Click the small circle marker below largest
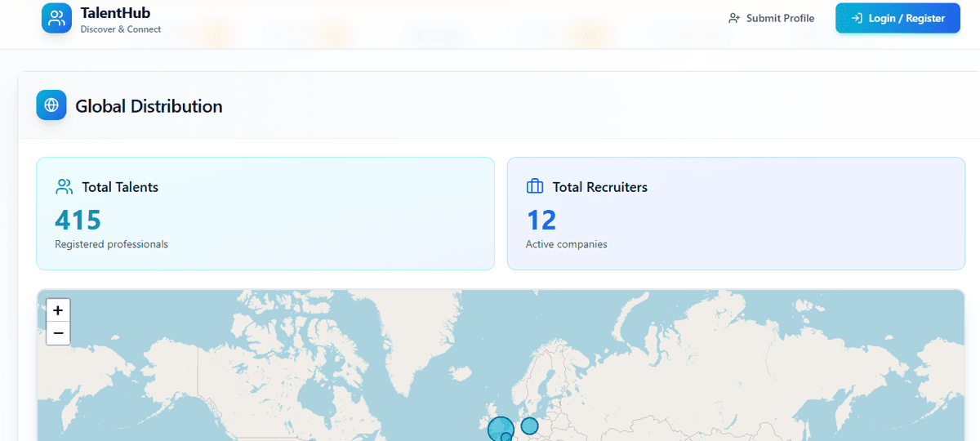Screen dimensions: 980x441 [x=507, y=438]
